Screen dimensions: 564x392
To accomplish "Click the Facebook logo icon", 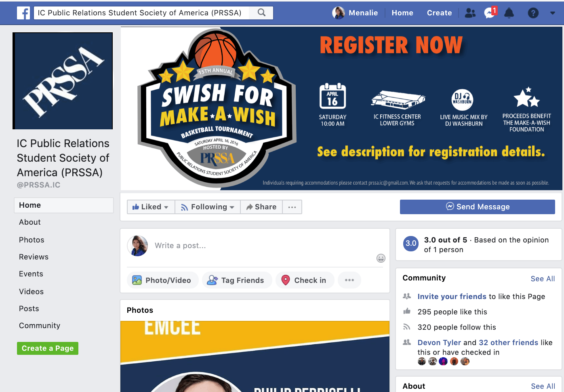I will pos(23,13).
